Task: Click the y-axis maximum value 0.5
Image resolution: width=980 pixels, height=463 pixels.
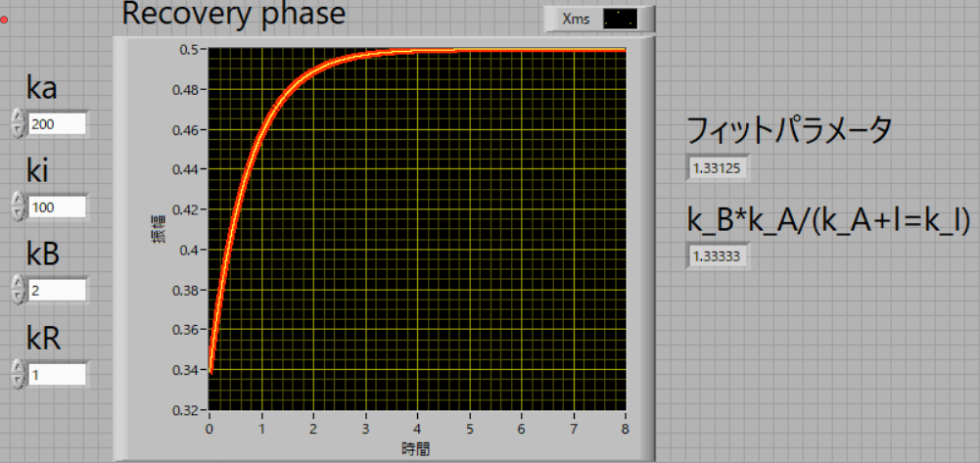Action: coord(192,49)
